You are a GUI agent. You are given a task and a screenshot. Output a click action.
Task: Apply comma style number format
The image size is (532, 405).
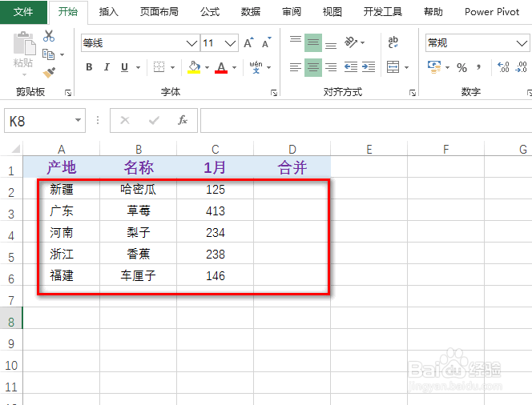(x=479, y=67)
